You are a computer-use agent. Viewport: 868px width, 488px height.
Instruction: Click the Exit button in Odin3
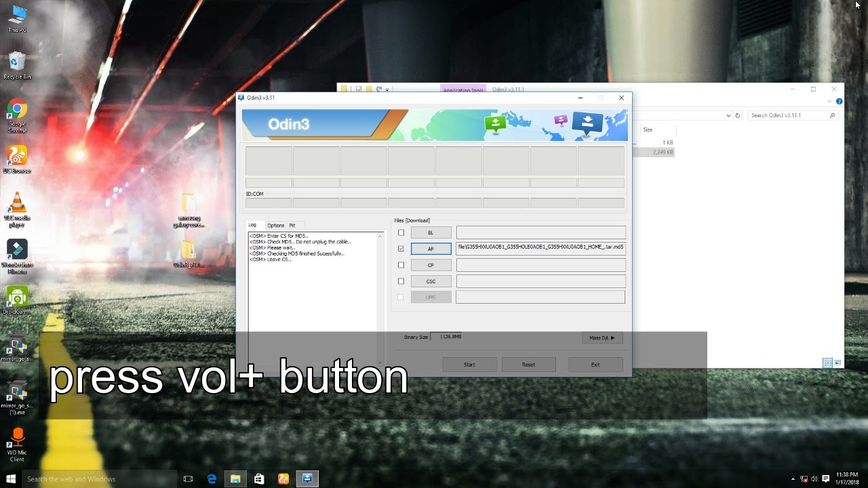click(595, 365)
